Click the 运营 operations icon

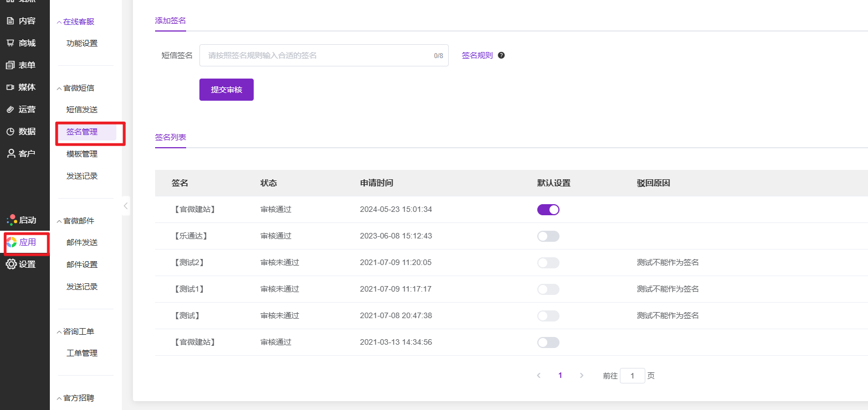[x=11, y=110]
